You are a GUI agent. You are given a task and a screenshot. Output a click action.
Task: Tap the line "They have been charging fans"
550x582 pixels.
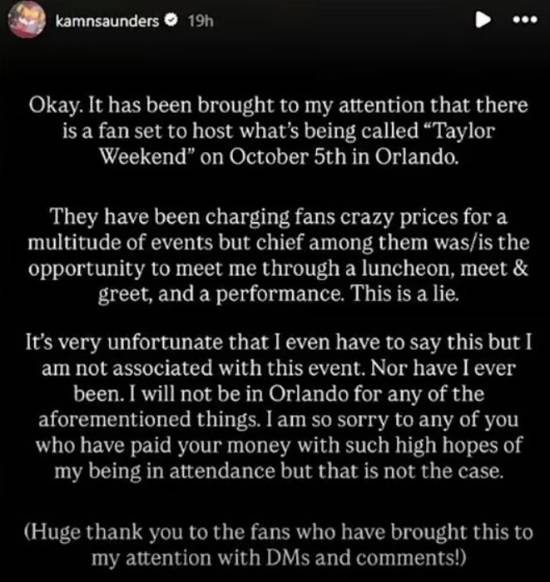point(278,217)
